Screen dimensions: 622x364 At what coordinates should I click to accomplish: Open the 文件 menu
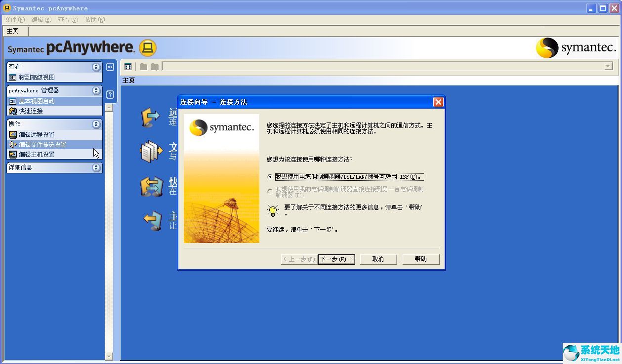pos(14,20)
